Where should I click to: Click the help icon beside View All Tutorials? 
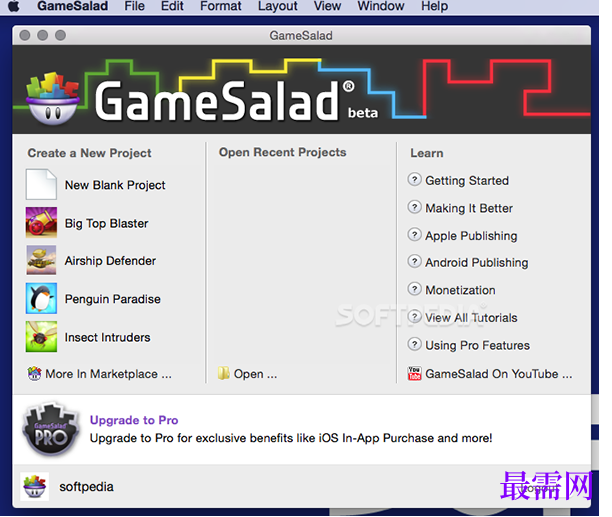(x=415, y=316)
